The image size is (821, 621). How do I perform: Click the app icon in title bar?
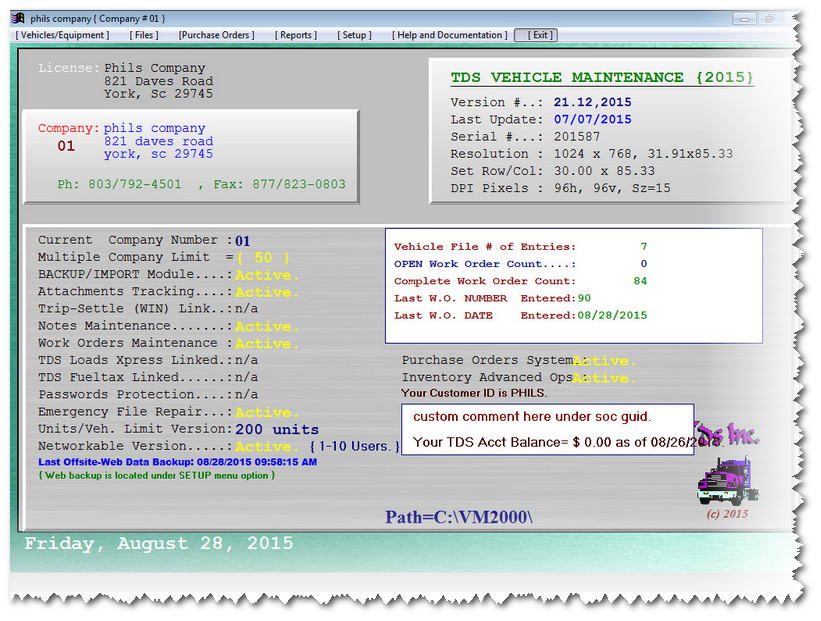[18, 18]
